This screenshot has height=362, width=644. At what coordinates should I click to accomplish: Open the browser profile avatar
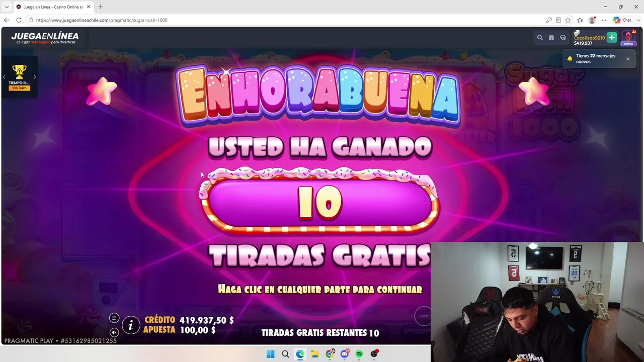click(592, 20)
